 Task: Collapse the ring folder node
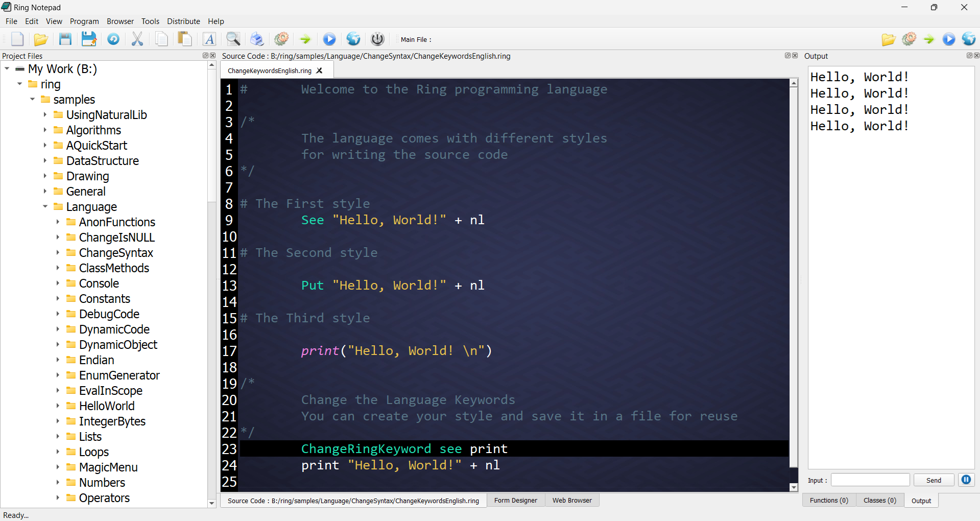19,84
